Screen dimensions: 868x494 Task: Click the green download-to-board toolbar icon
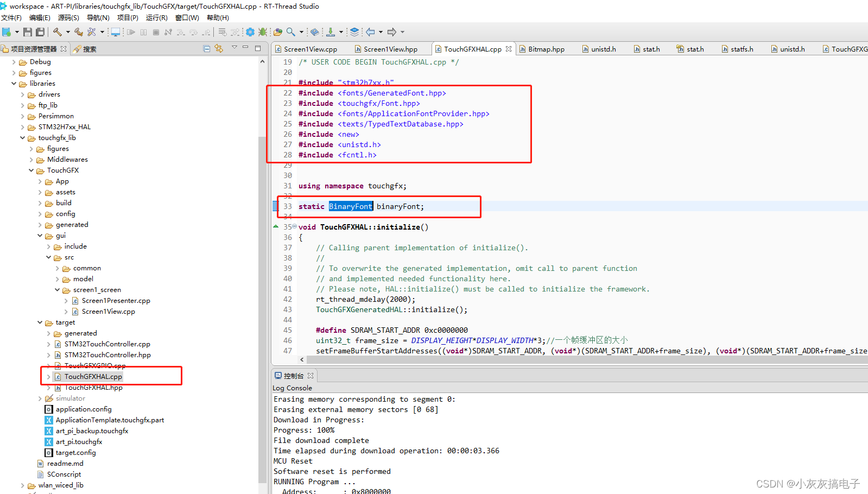330,32
